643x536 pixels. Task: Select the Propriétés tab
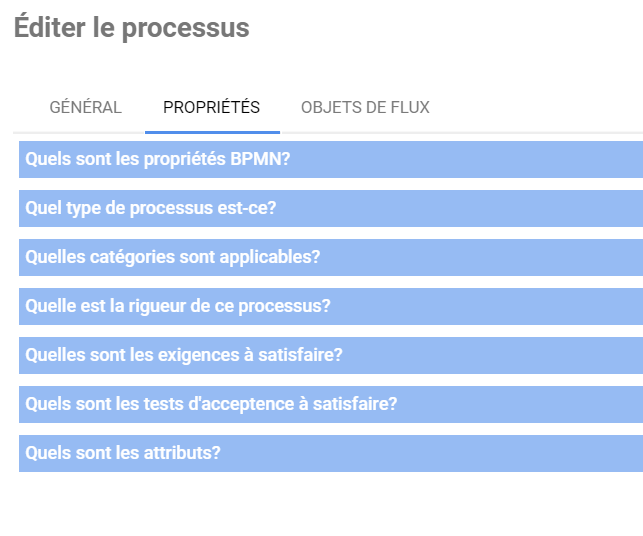click(x=211, y=108)
